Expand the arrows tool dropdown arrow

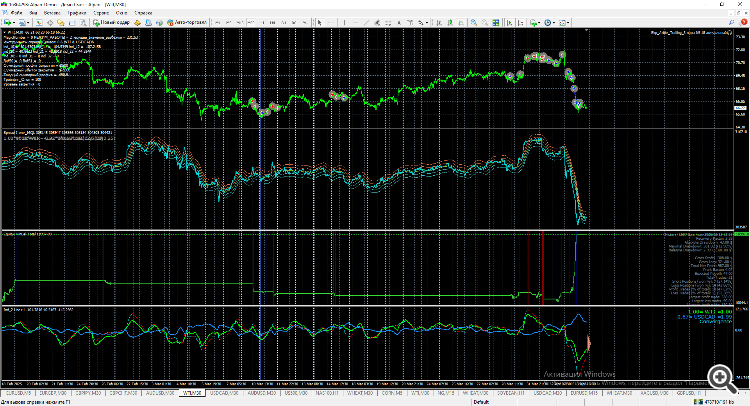point(427,22)
